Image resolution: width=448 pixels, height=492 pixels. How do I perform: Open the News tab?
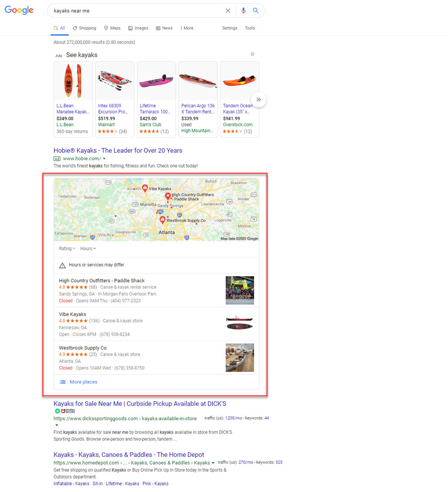pyautogui.click(x=164, y=28)
